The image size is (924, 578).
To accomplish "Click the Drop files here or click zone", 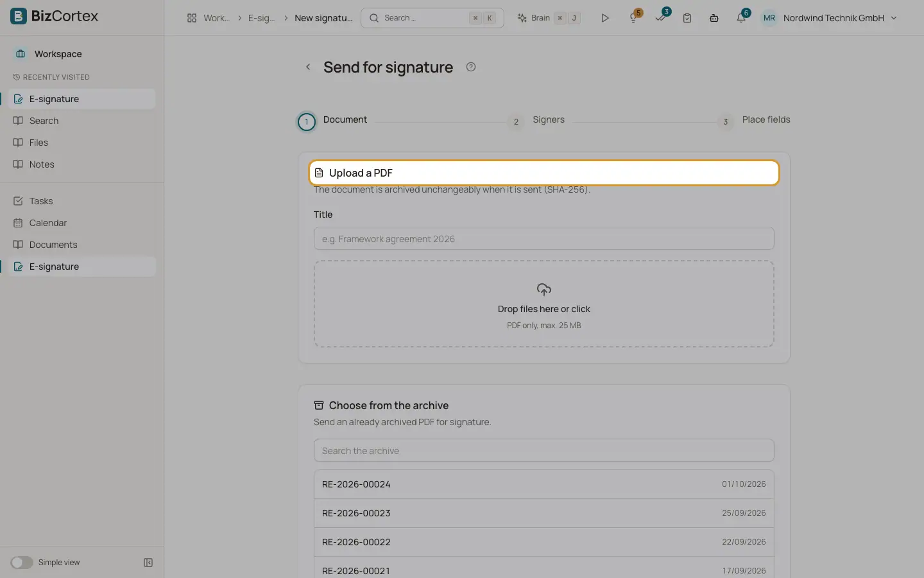I will coord(544,304).
